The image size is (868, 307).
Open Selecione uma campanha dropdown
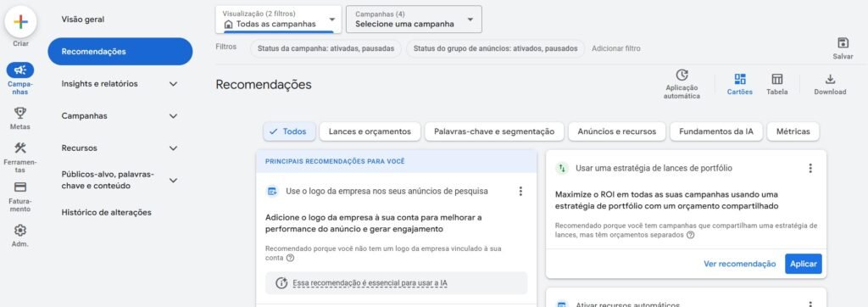pyautogui.click(x=414, y=20)
